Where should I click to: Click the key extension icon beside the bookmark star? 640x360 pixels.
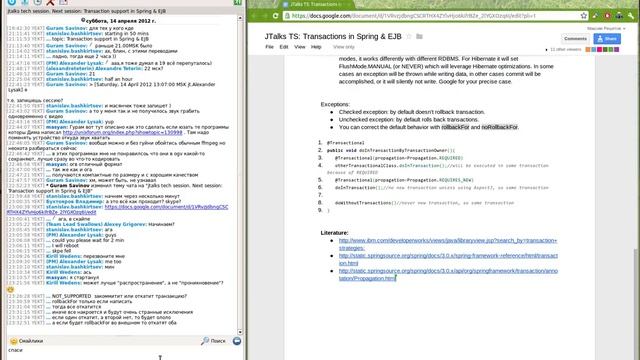[x=596, y=16]
